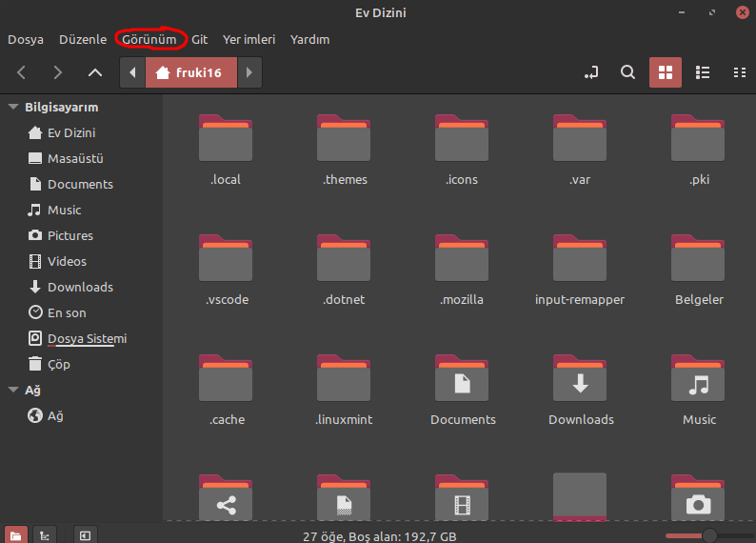This screenshot has height=543, width=756.
Task: Collapse the Ağ section header
Action: coord(13,390)
